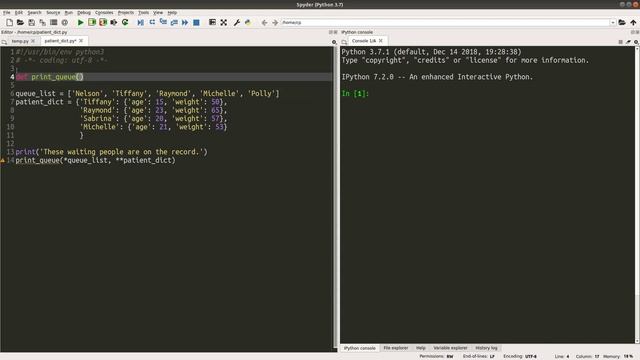This screenshot has height=360, width=640.
Task: Close the patient_dict.py tab
Action: point(81,41)
